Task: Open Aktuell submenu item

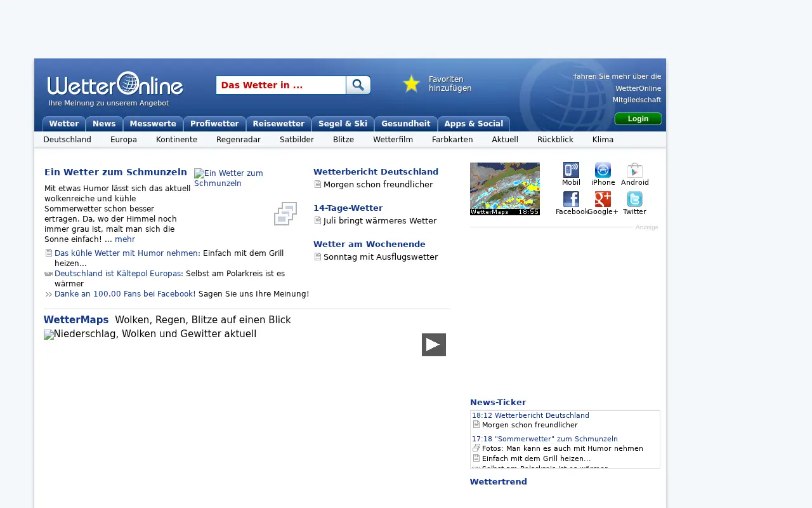Action: point(505,140)
